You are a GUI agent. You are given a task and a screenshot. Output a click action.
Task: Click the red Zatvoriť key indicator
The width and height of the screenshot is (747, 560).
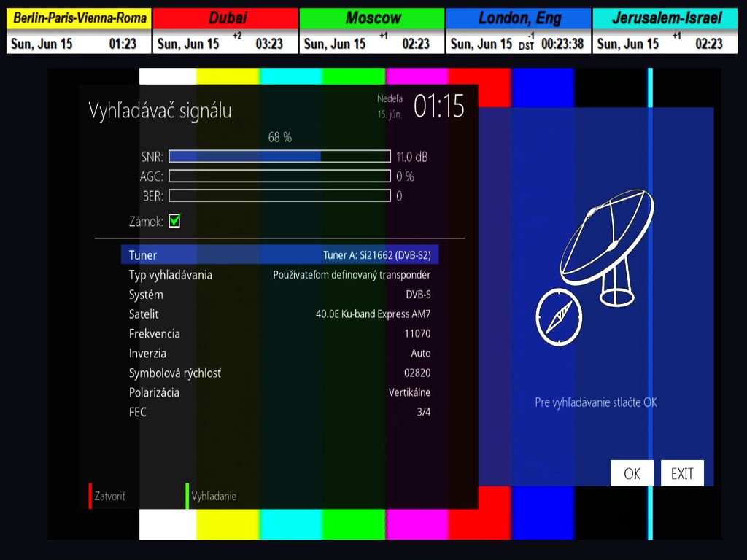tap(90, 496)
